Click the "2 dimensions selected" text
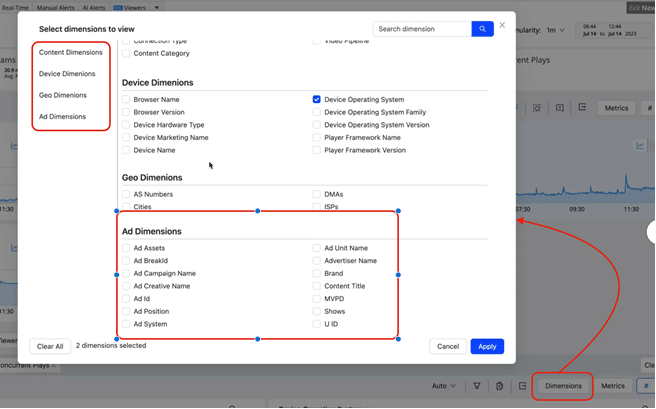Viewport: 656px width, 409px height. click(111, 345)
